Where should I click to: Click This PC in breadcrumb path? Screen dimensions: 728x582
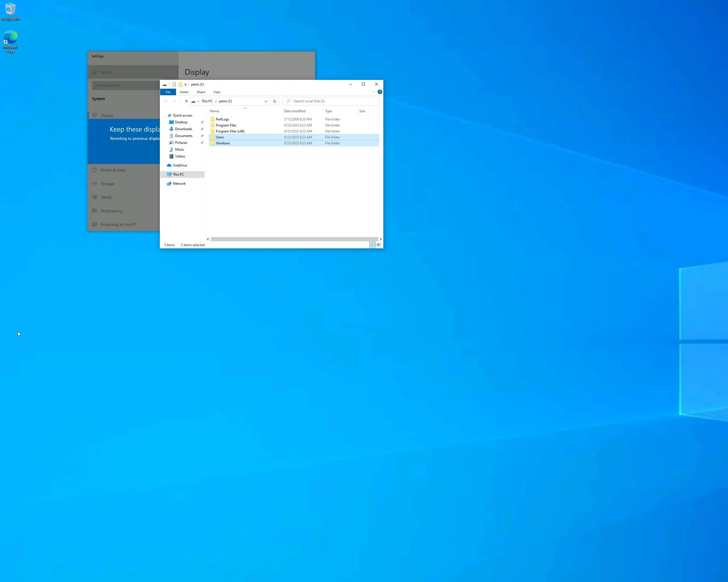207,101
